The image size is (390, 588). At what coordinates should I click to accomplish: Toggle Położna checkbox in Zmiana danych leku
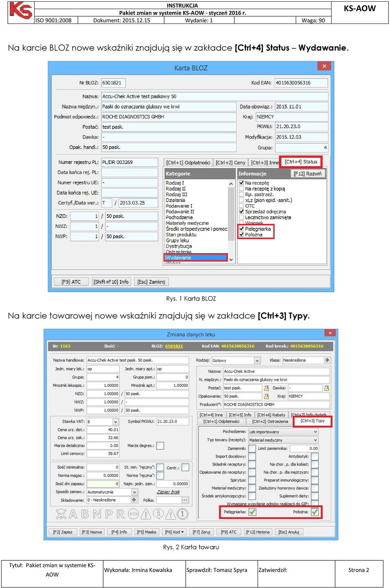coord(315,512)
